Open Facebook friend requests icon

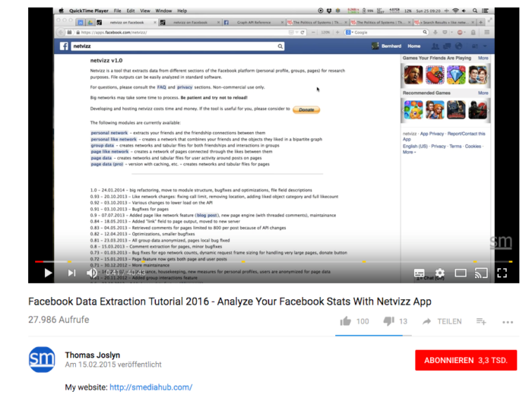(435, 46)
